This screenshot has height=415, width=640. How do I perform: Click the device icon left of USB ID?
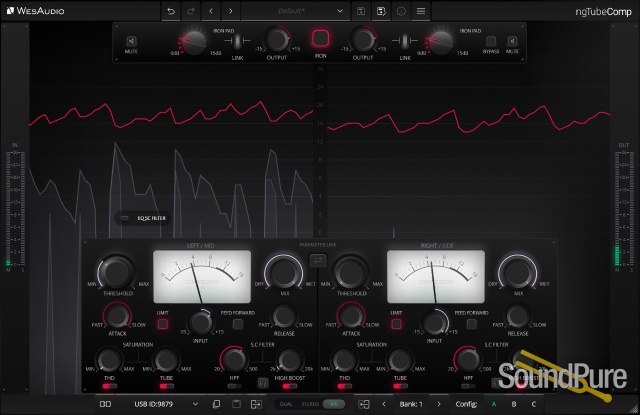pos(105,404)
